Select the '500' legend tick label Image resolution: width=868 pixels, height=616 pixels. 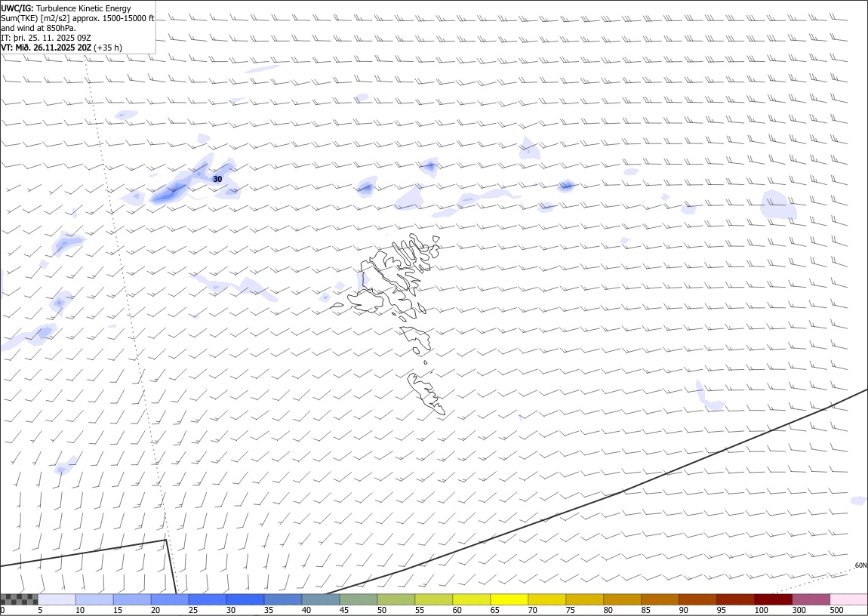tap(837, 610)
